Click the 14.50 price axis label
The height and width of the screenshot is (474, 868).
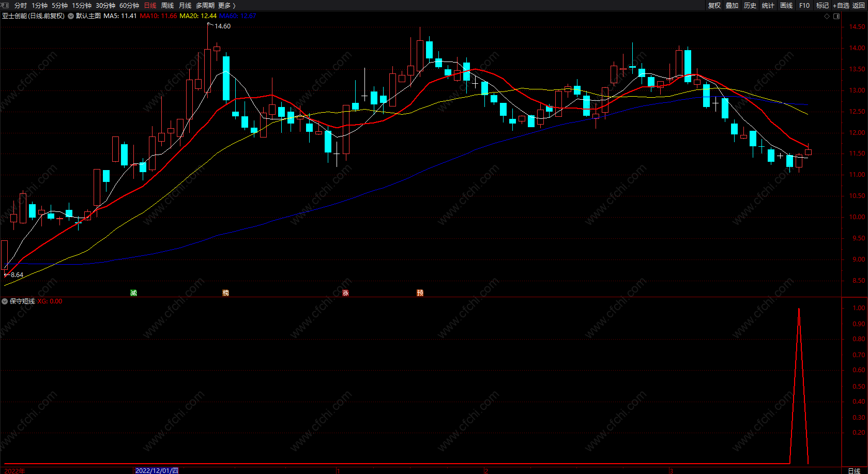[857, 27]
